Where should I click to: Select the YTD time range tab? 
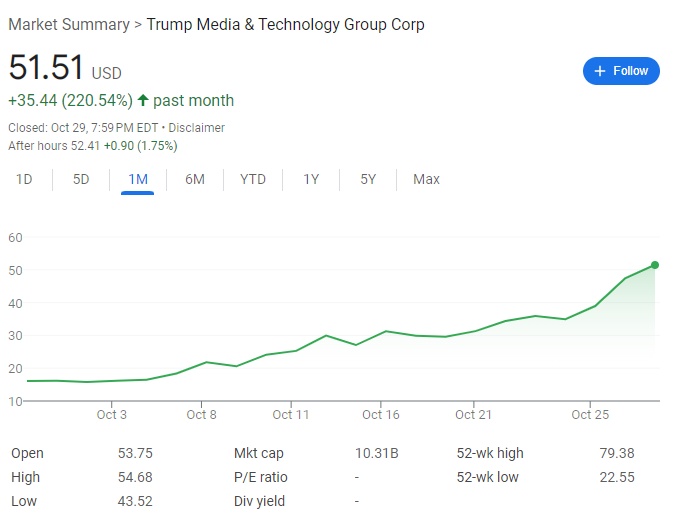[x=253, y=180]
